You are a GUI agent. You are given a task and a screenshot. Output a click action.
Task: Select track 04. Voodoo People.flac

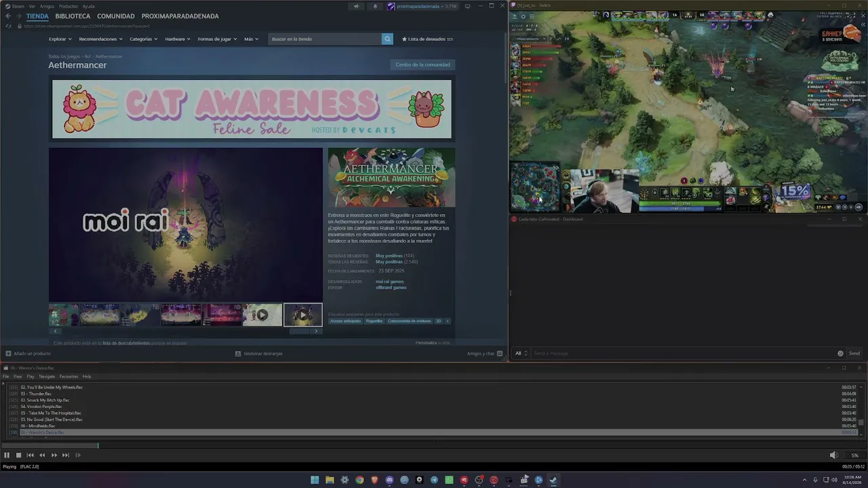[x=434, y=407]
